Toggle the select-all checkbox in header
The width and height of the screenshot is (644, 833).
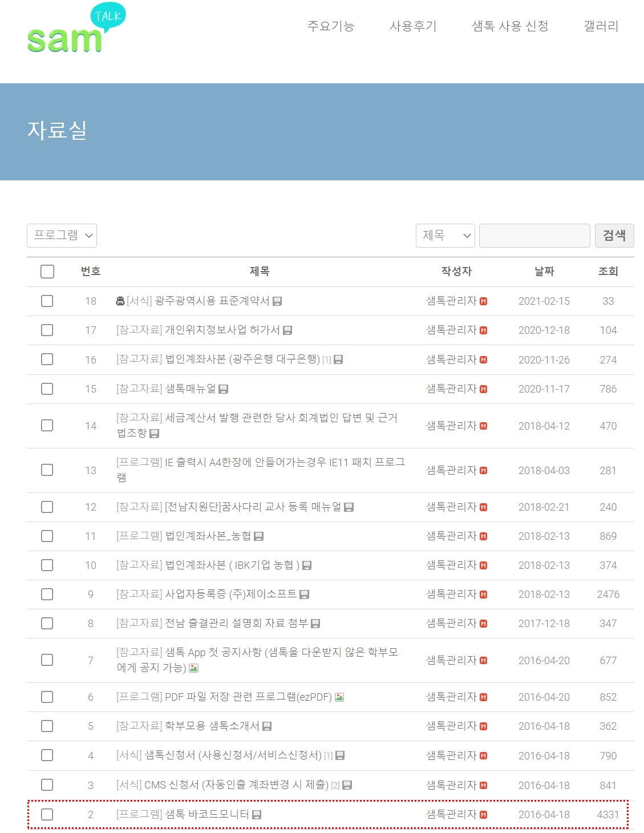coord(47,272)
